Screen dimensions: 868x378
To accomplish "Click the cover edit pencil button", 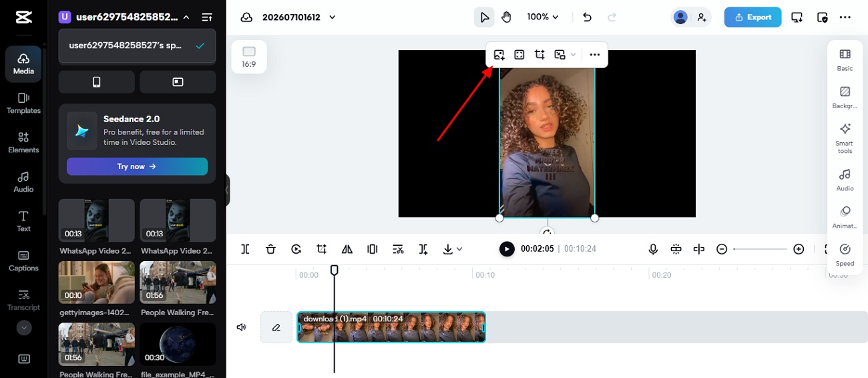I will point(276,327).
